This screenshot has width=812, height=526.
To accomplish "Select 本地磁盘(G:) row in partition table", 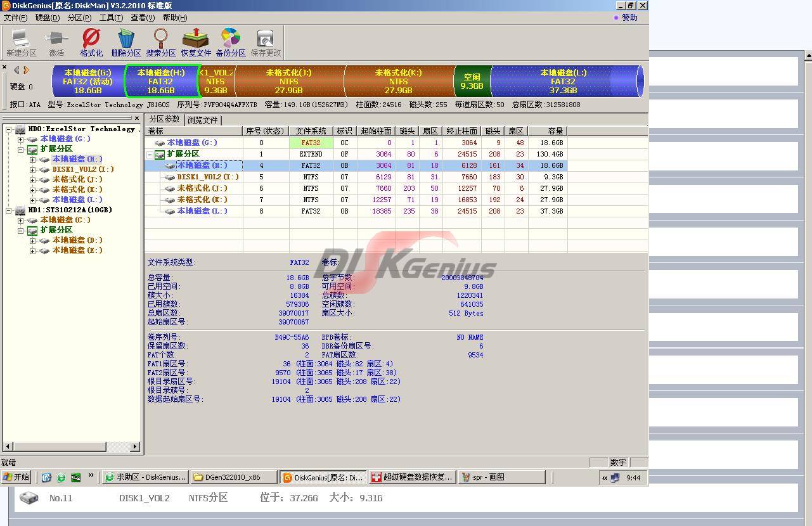I will (355, 143).
